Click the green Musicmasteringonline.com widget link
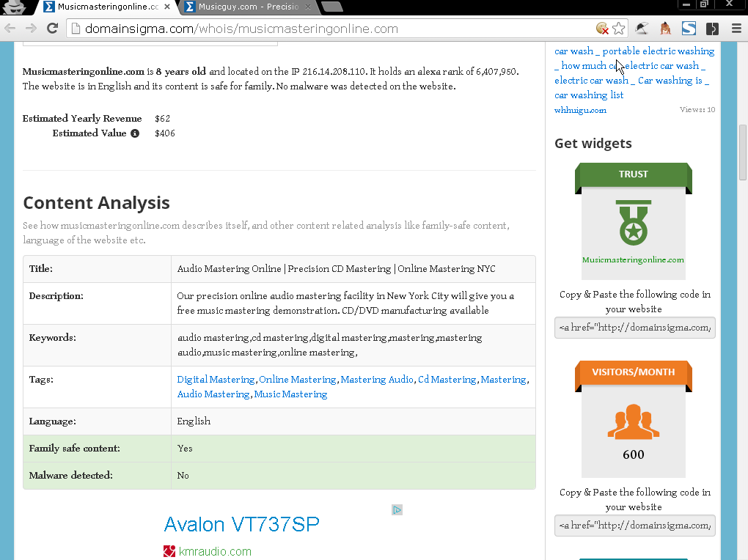 point(633,260)
